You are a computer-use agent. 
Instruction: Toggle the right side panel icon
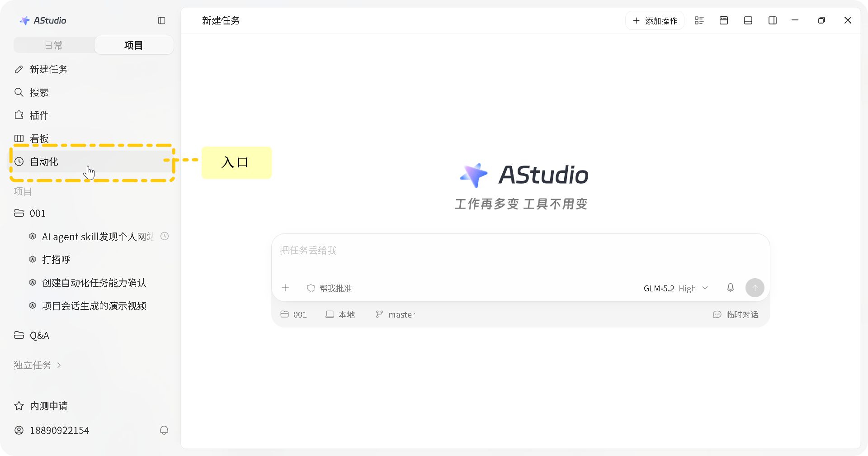pos(773,20)
